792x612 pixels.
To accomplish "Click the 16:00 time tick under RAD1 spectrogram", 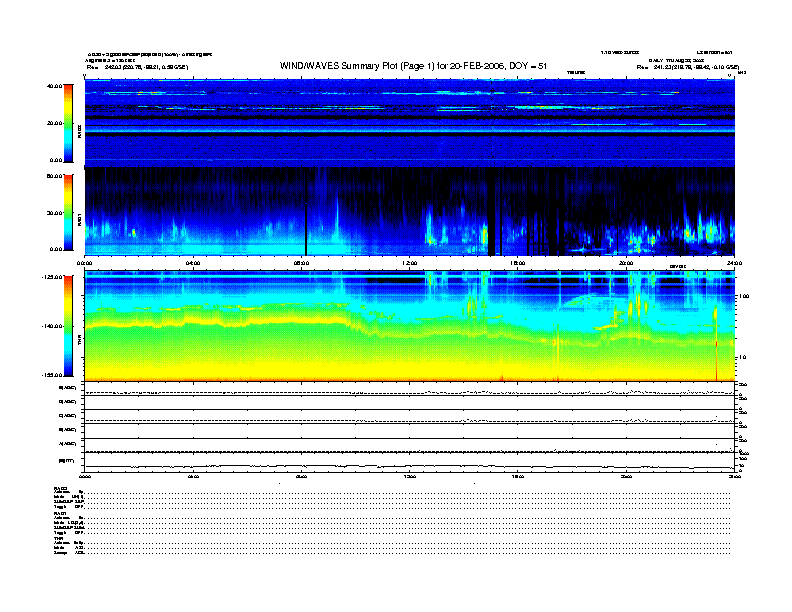I will (x=518, y=263).
